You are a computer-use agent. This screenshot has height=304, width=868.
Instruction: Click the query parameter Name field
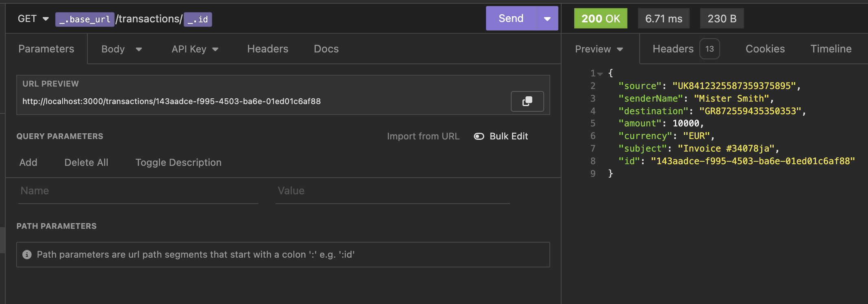138,191
